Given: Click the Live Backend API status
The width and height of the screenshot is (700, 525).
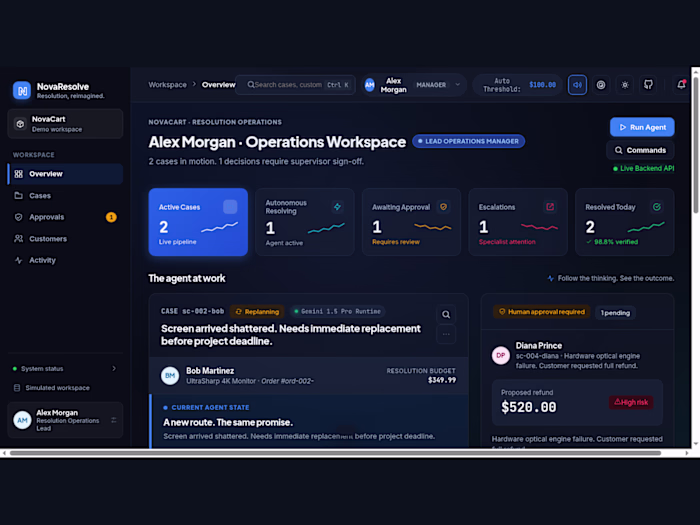Looking at the screenshot, I should click(x=643, y=168).
